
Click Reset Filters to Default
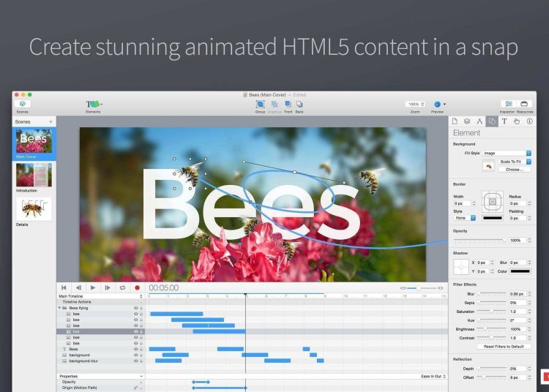504,347
